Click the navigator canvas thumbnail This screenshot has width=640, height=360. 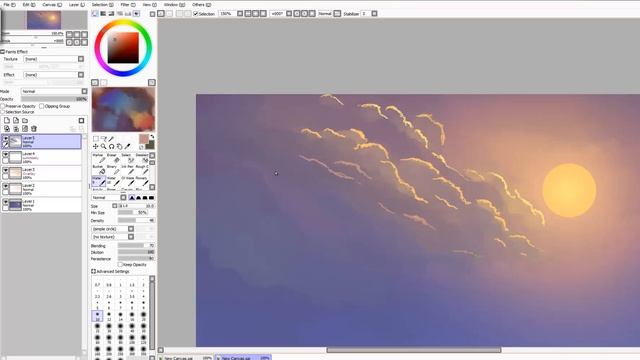[44, 20]
